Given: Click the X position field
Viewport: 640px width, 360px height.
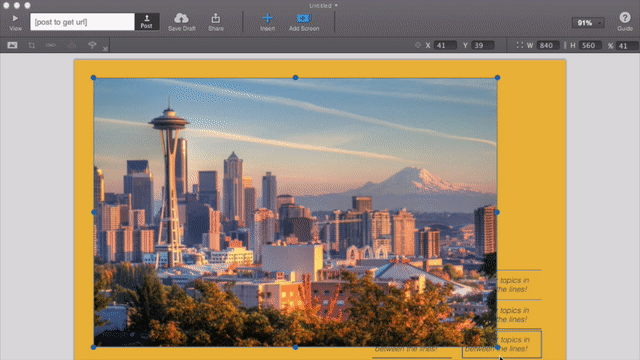Looking at the screenshot, I should [445, 45].
